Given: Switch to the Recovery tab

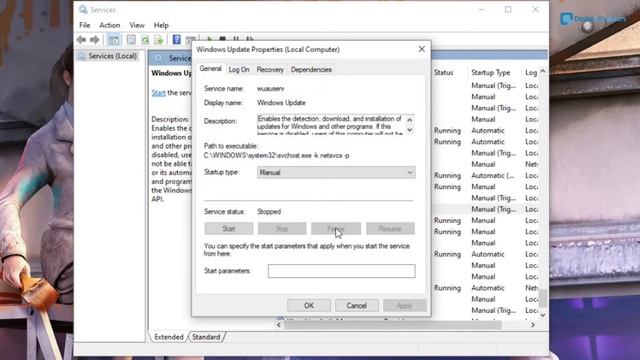Looking at the screenshot, I should tap(270, 69).
